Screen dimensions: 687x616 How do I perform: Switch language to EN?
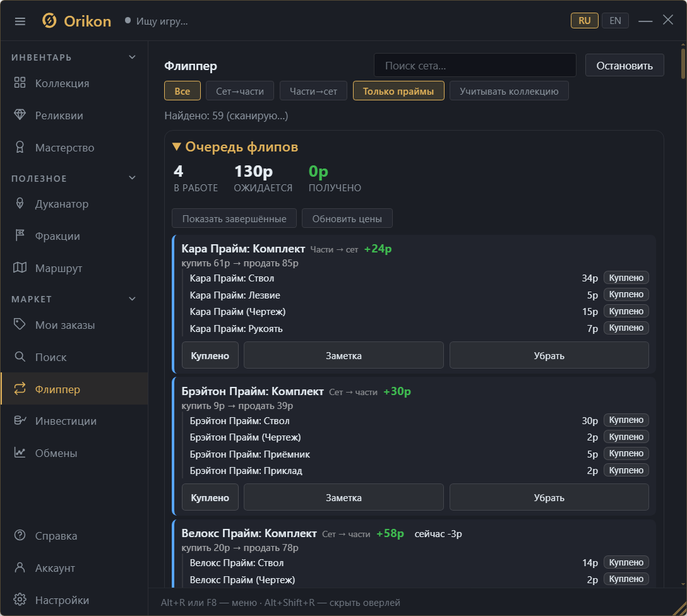coord(615,21)
